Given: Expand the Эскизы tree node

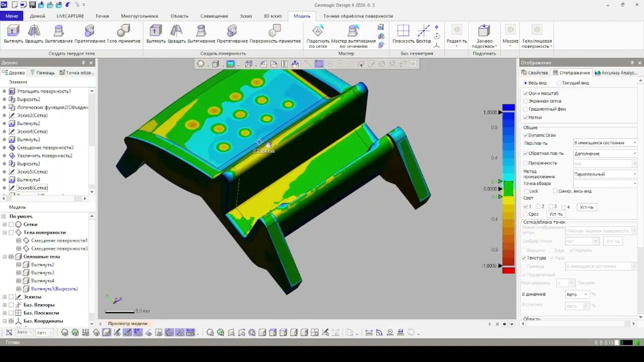Looking at the screenshot, I should (x=5, y=297).
